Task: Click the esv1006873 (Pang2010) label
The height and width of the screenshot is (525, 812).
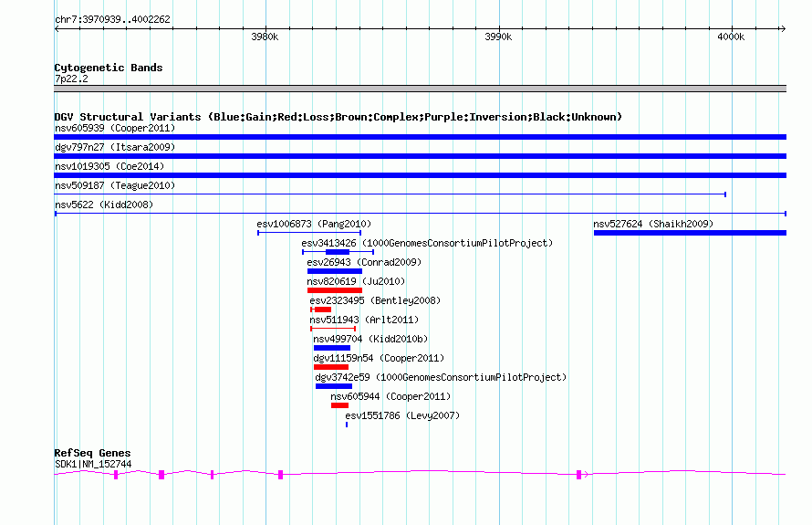Action: coord(314,224)
